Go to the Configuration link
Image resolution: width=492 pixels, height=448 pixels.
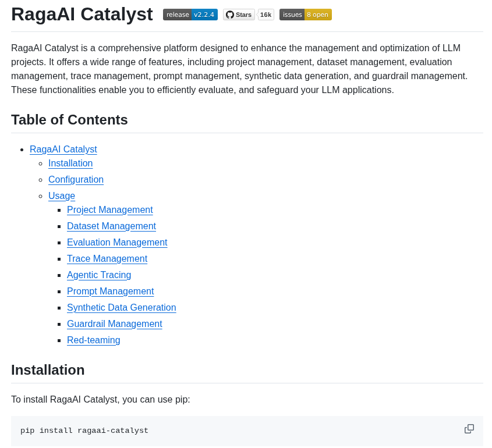pos(76,180)
